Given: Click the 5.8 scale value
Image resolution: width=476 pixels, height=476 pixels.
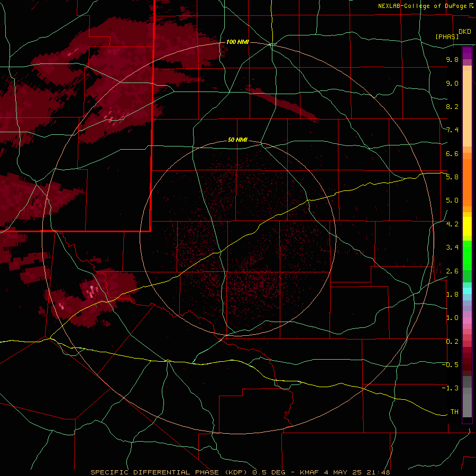Looking at the screenshot, I should [452, 177].
